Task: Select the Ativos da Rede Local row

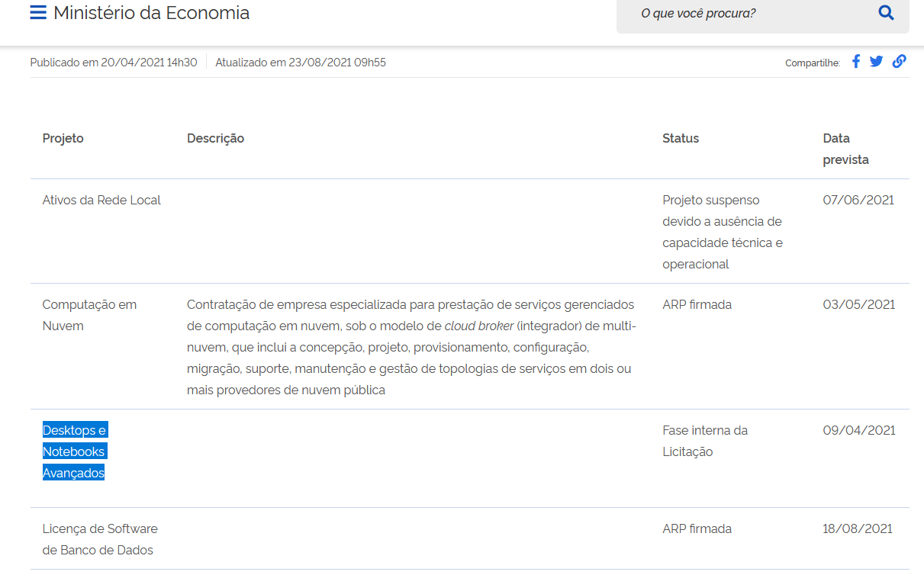Action: click(x=101, y=201)
